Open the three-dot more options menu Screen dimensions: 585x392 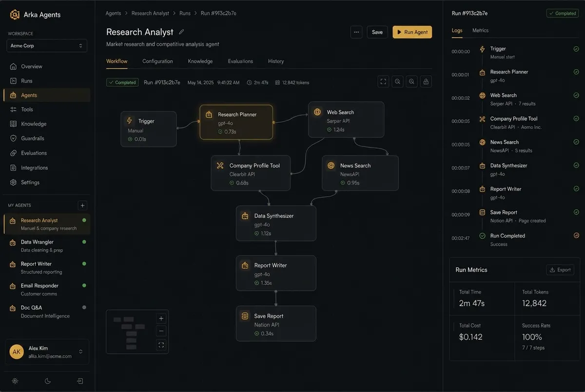tap(356, 32)
